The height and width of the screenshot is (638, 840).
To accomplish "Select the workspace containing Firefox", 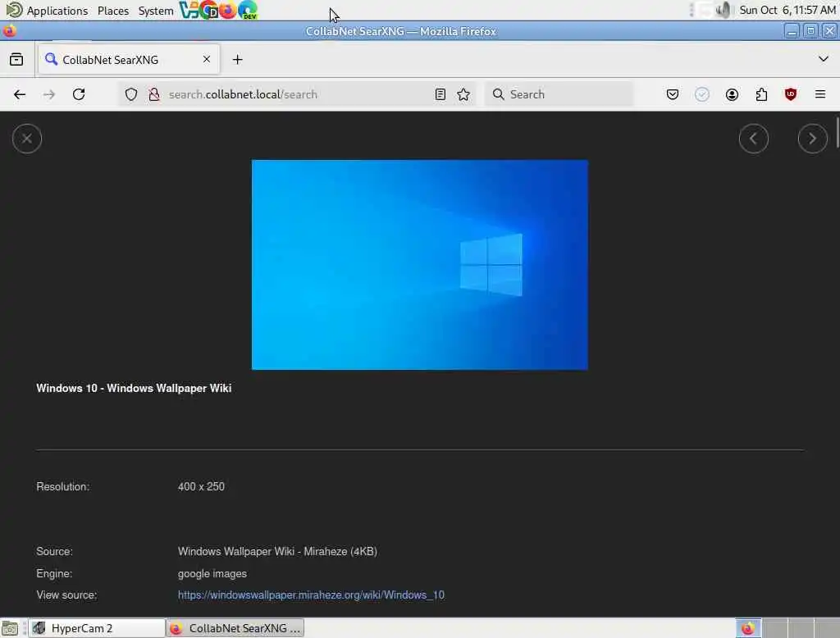I will pyautogui.click(x=748, y=628).
